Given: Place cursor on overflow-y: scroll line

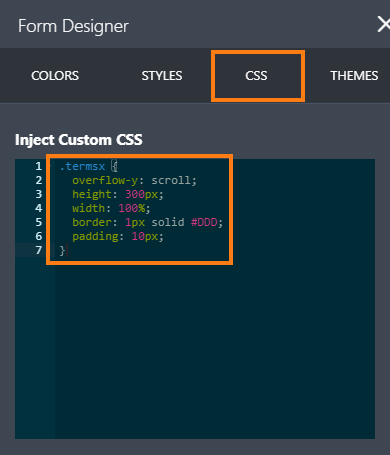Looking at the screenshot, I should pyautogui.click(x=134, y=180).
